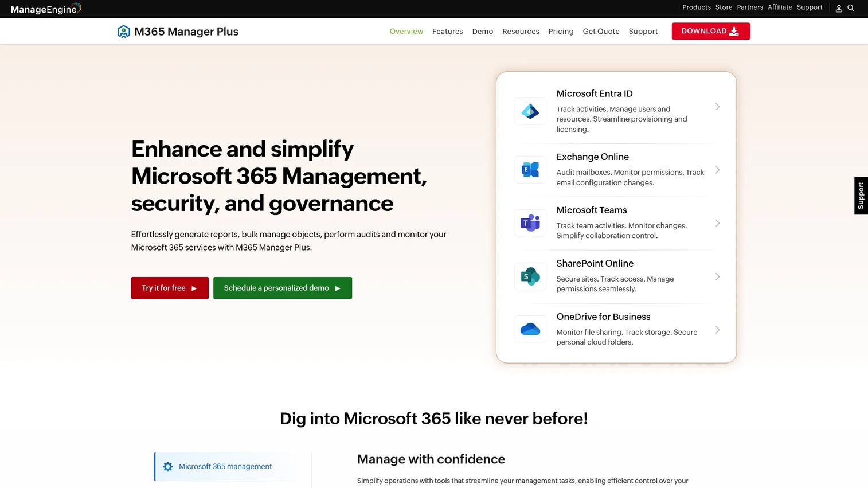The image size is (868, 488).
Task: Click the M365 Manager Plus product title
Action: coord(186,32)
